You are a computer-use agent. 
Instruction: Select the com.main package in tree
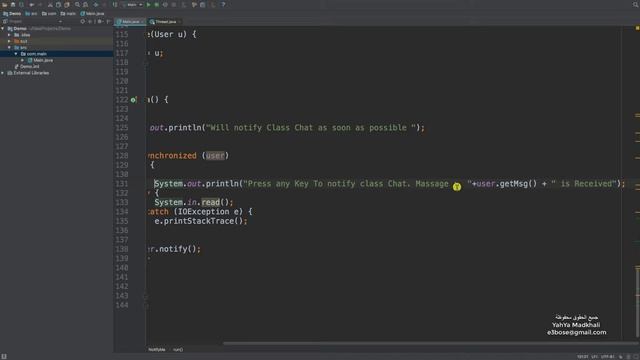pos(33,54)
